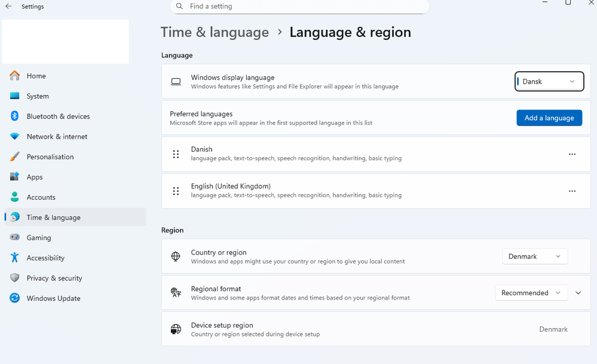Open more options for Danish language
This screenshot has height=364, width=597.
click(572, 154)
